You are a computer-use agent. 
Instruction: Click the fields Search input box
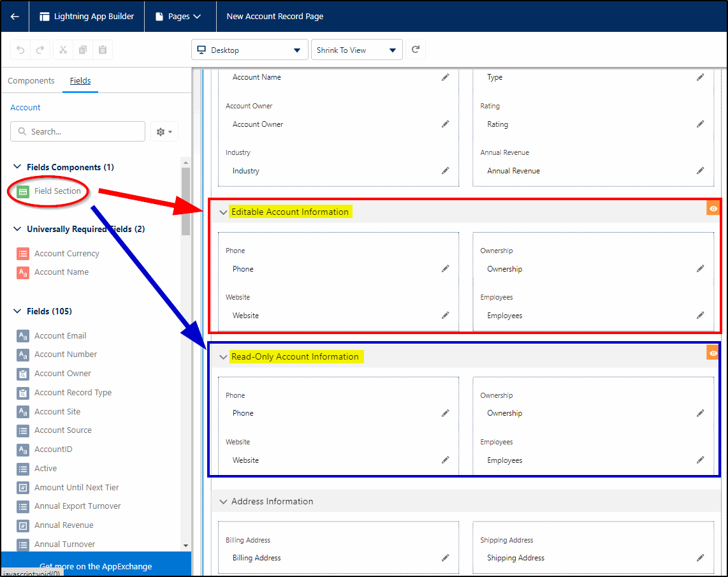click(77, 131)
